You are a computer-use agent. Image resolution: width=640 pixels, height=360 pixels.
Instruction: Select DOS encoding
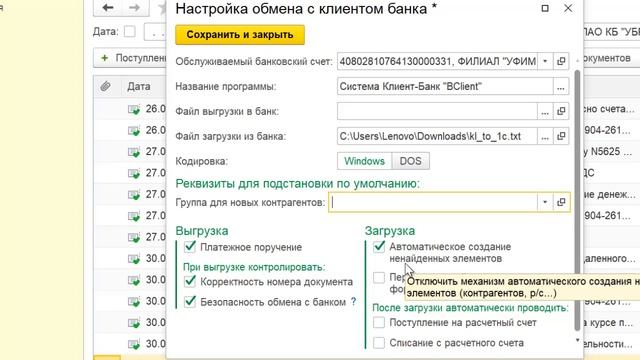pos(410,161)
